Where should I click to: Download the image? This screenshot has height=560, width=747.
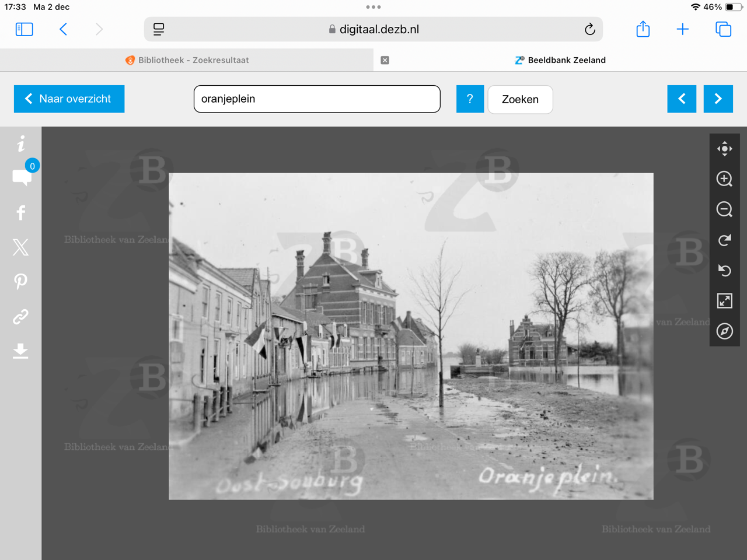point(21,351)
